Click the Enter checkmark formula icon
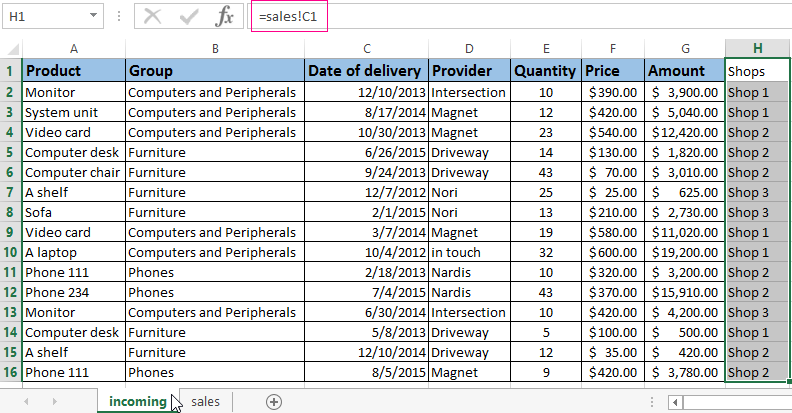 tap(189, 16)
